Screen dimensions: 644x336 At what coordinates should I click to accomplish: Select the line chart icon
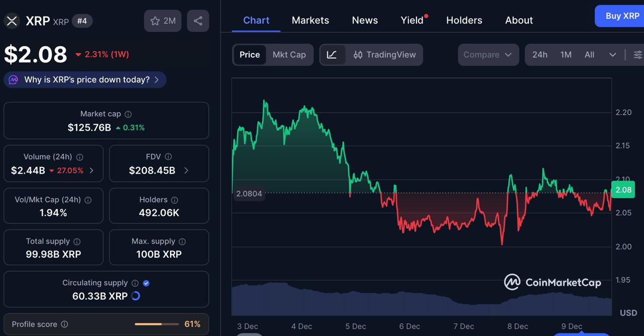(333, 54)
